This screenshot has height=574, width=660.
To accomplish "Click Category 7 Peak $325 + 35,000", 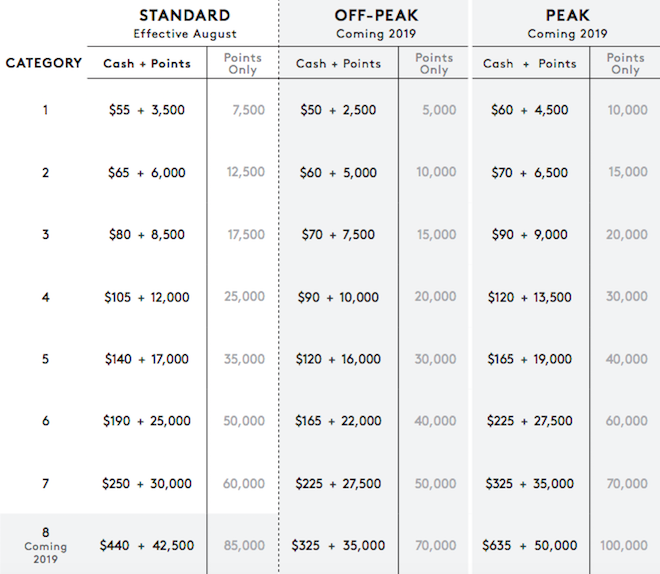I will point(529,484).
